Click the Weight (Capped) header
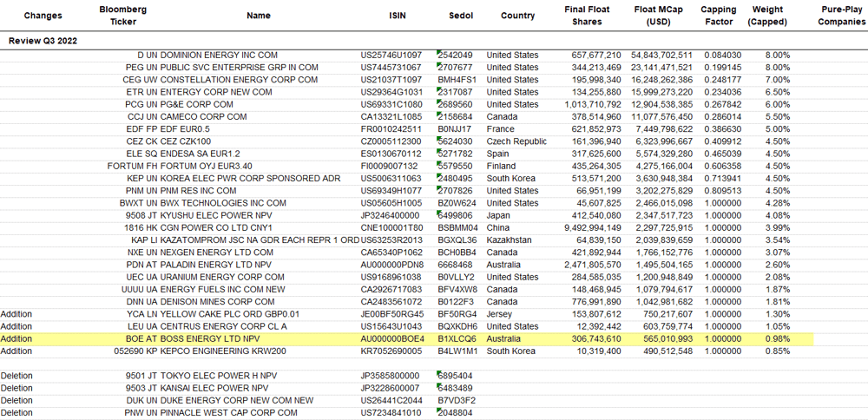Image resolution: width=868 pixels, height=420 pixels. pos(767,16)
